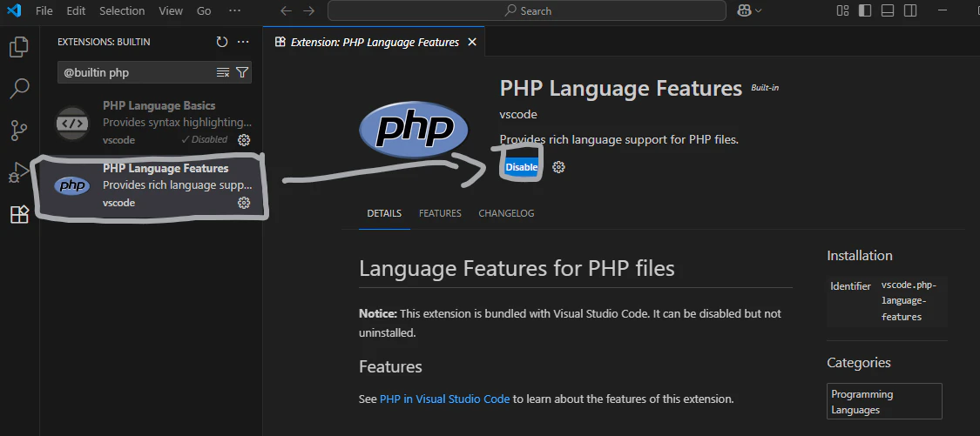This screenshot has width=980, height=436.
Task: Refresh the extensions list
Action: (x=222, y=42)
